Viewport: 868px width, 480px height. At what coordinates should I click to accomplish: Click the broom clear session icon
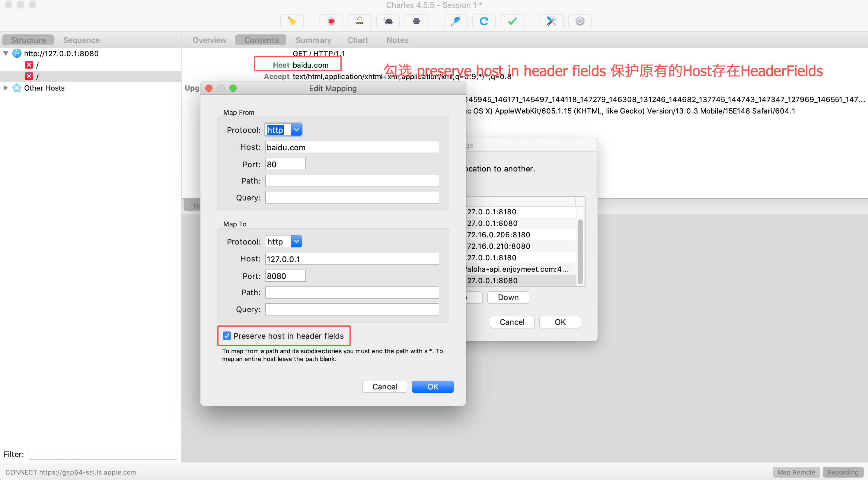(292, 21)
